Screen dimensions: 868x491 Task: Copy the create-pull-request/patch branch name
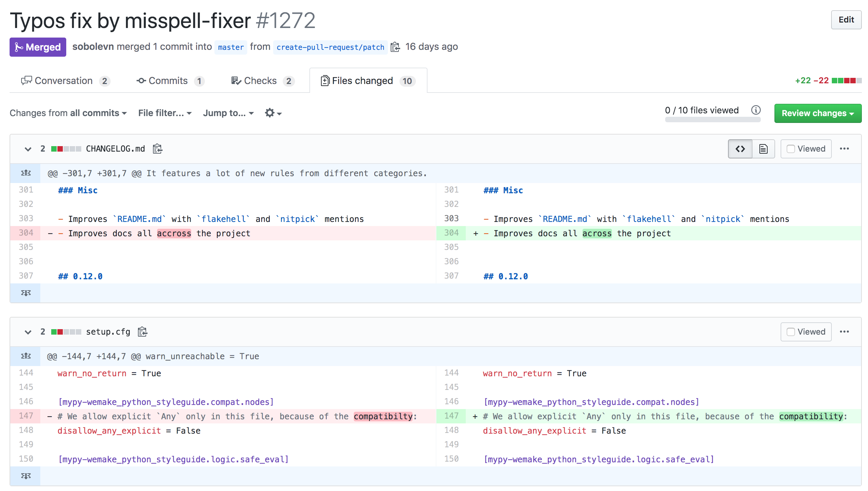tap(395, 47)
